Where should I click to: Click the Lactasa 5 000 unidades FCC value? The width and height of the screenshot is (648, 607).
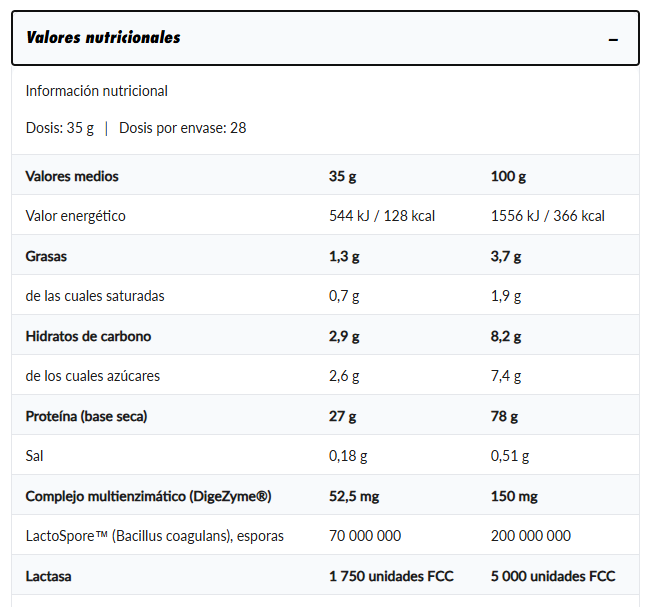coord(553,576)
